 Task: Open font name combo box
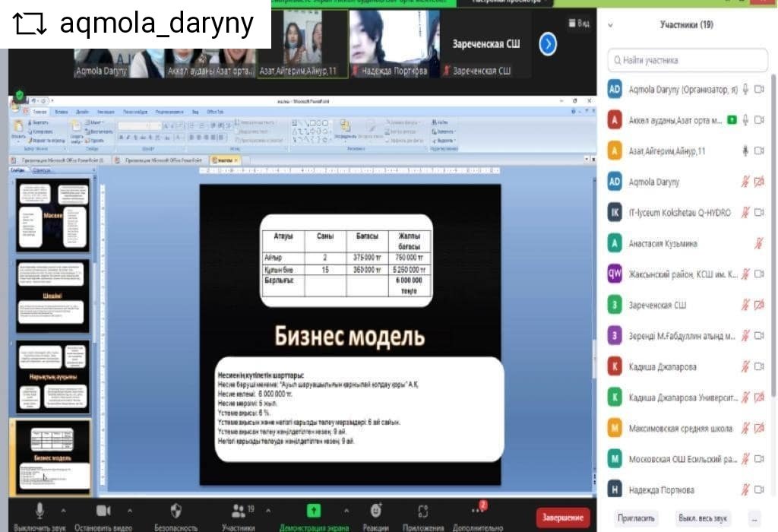(133, 127)
